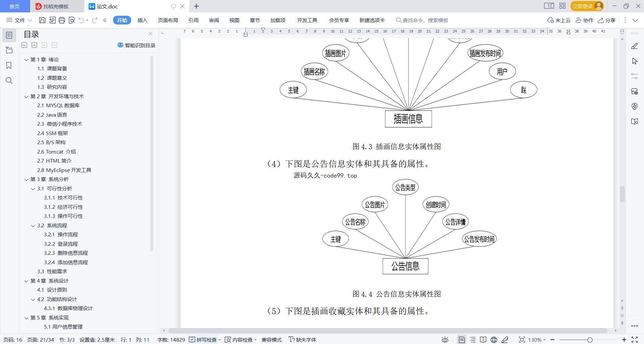
Task: Collapse the 3.1 可行性分析 node
Action: [33, 188]
